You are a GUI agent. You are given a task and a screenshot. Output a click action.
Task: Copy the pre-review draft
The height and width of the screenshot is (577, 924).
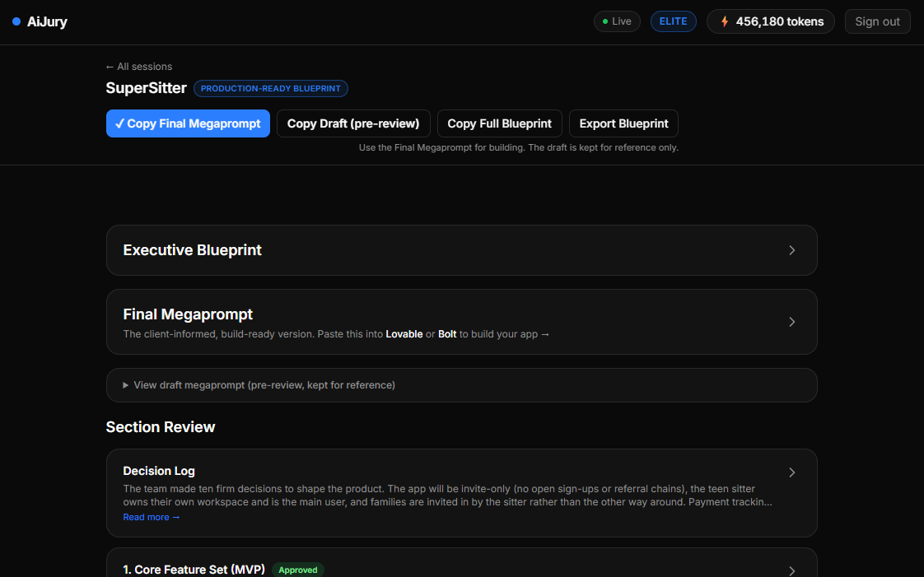(353, 123)
